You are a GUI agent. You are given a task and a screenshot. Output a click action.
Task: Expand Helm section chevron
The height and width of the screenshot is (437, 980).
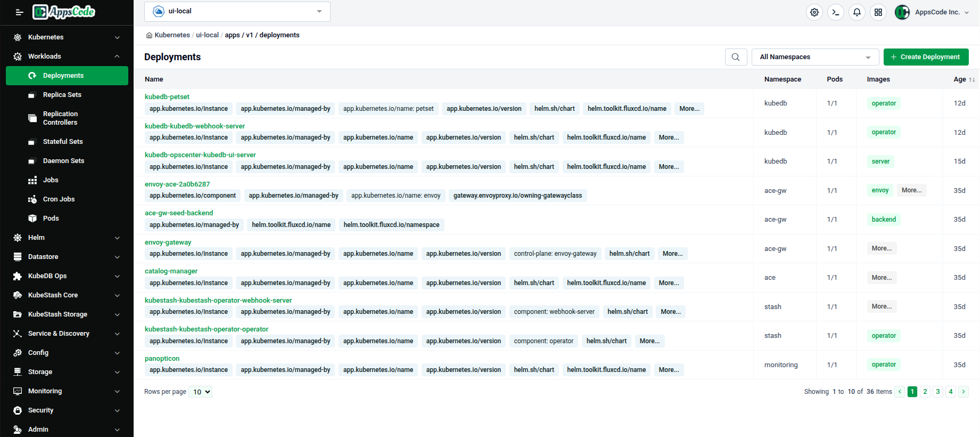pyautogui.click(x=117, y=238)
